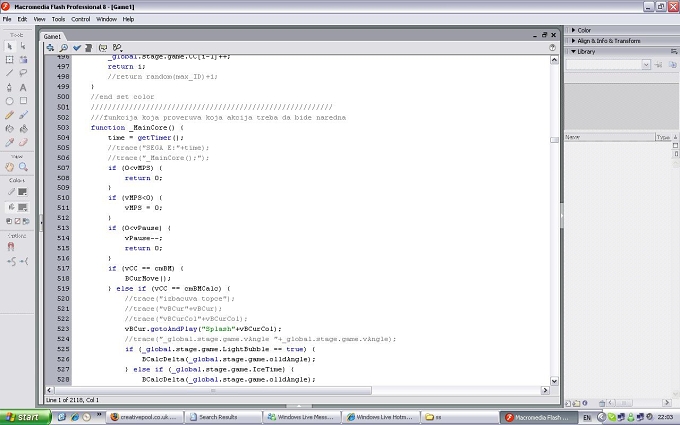Select the Rectangle tool

[x=23, y=101]
